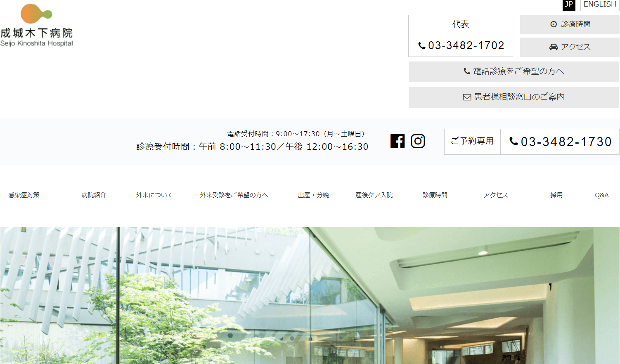Open 産後ケア入院 navigation item
The height and width of the screenshot is (364, 620).
click(x=374, y=195)
